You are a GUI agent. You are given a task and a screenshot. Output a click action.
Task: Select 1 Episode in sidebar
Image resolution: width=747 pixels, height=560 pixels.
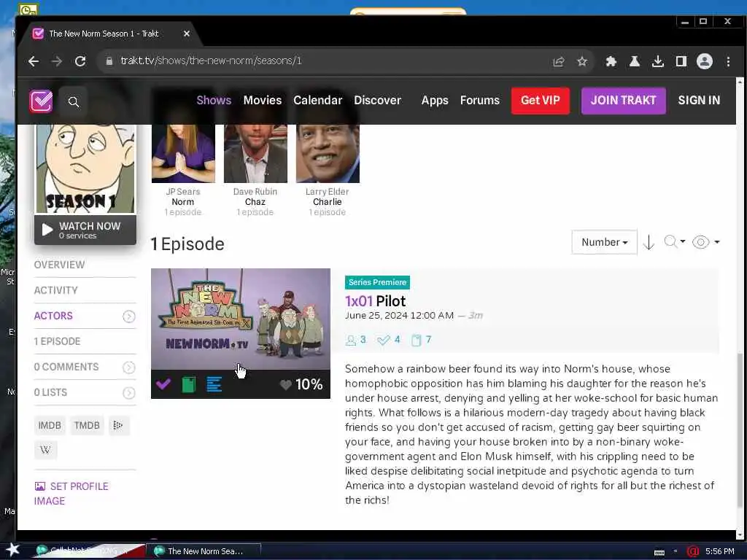pos(57,341)
